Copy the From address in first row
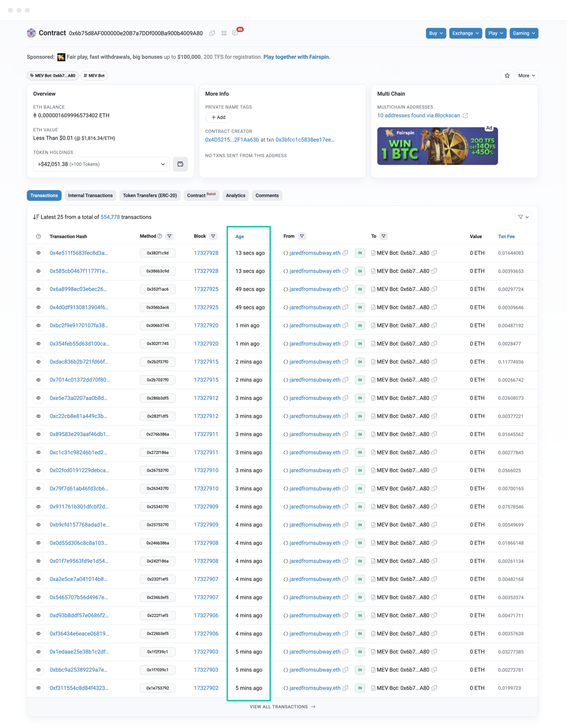567x728 pixels. tap(346, 253)
